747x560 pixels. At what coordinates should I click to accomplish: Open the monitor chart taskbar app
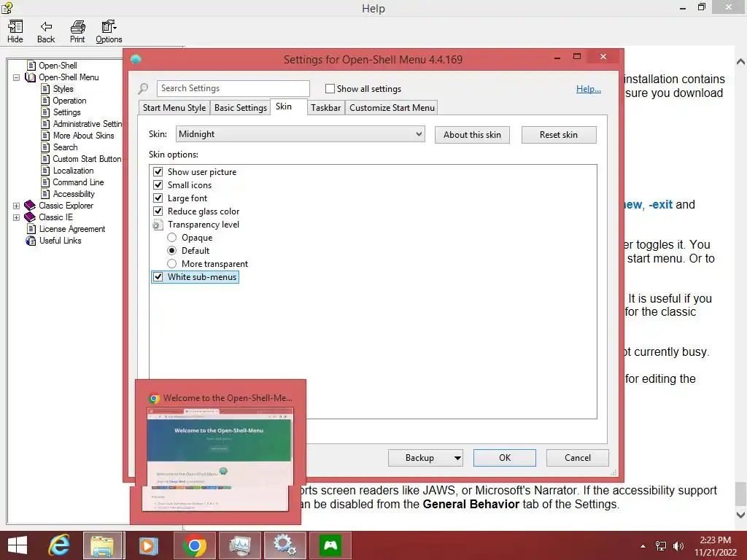click(239, 545)
